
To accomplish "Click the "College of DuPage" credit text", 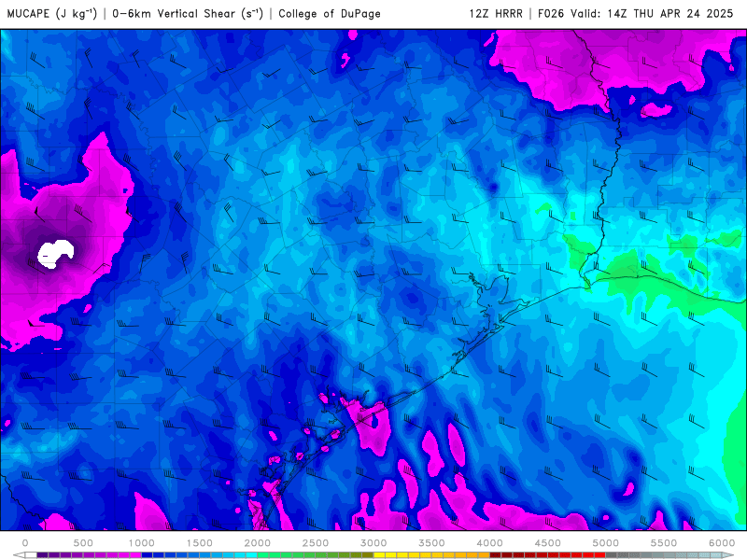I will 330,13.
